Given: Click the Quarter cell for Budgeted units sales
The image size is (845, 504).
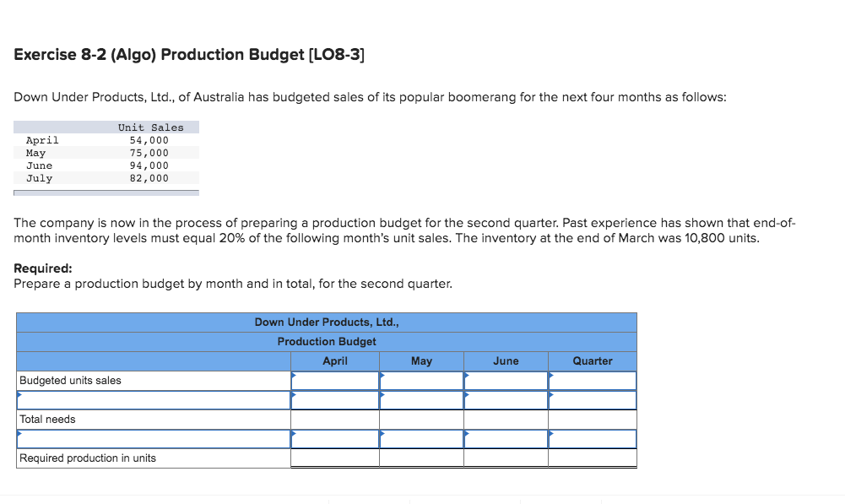Looking at the screenshot, I should pyautogui.click(x=593, y=380).
